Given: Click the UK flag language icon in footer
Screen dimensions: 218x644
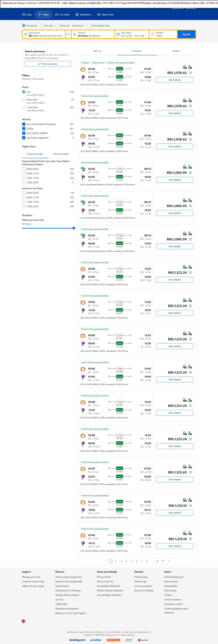Looking at the screenshot, I should [x=23, y=621].
